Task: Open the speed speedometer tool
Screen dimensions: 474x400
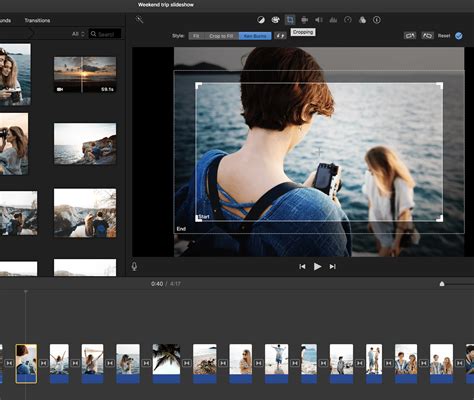Action: (x=348, y=20)
